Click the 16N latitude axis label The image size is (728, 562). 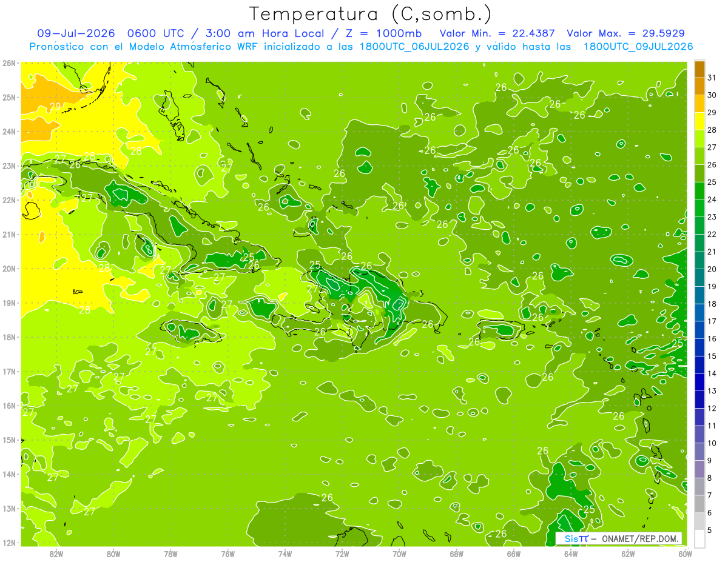coord(8,406)
